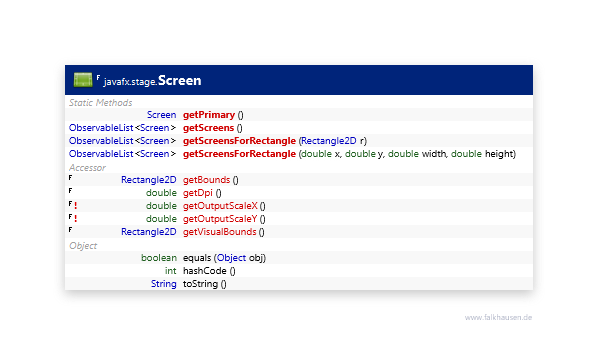Select the getOutputScaleX method
589x363 pixels.
pyautogui.click(x=220, y=206)
